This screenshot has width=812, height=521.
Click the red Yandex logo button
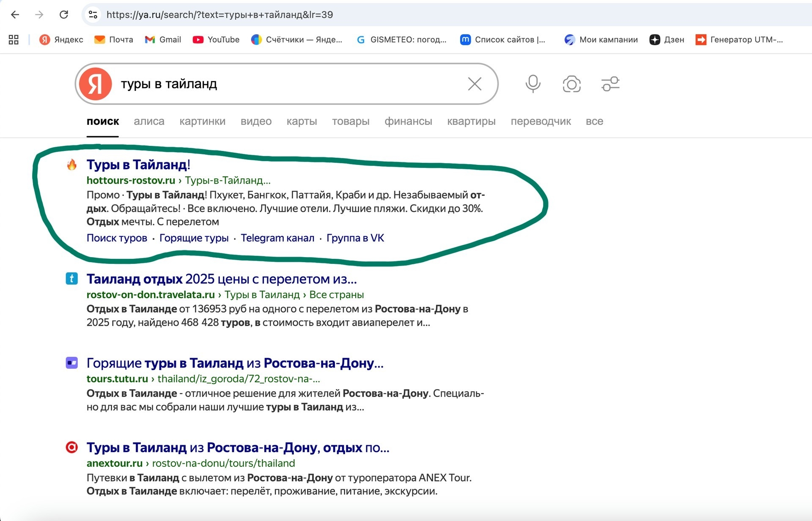[x=96, y=84]
